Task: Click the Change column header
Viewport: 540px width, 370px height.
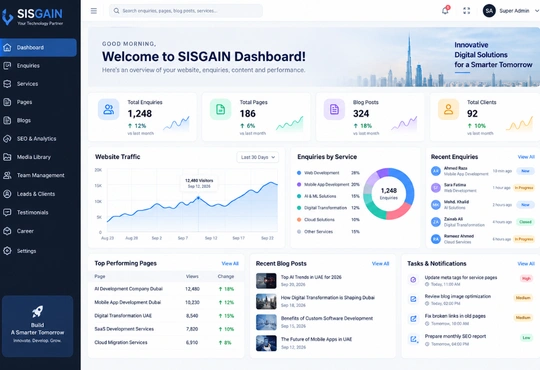Action: point(226,276)
